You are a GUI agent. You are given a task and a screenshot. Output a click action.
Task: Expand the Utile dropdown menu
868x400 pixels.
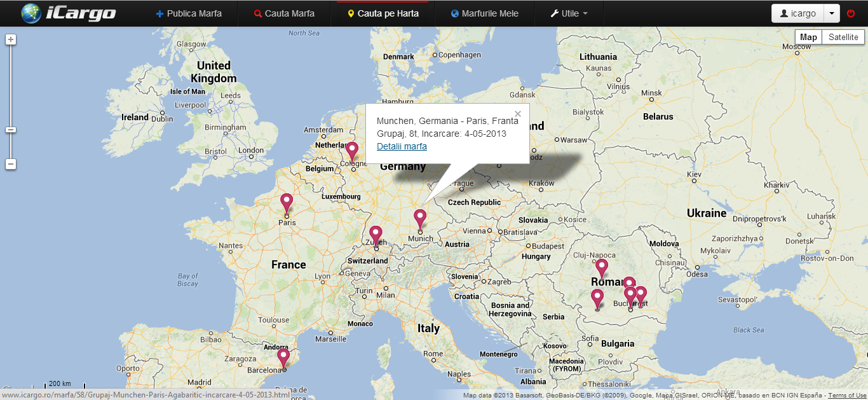click(x=569, y=13)
